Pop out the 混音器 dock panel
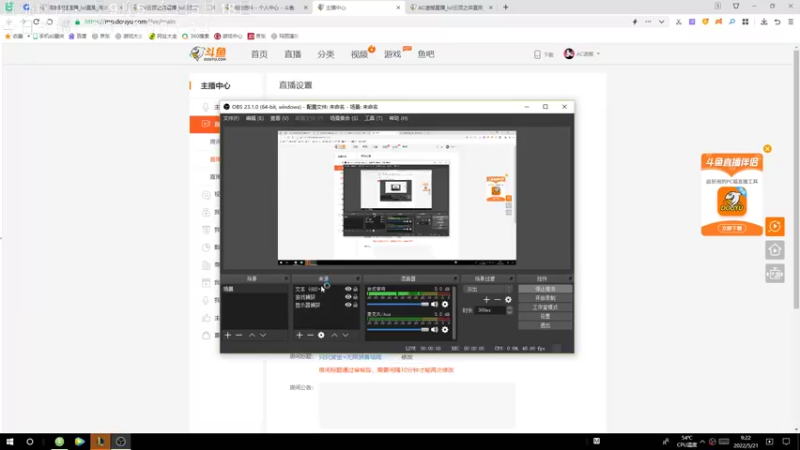 point(455,279)
